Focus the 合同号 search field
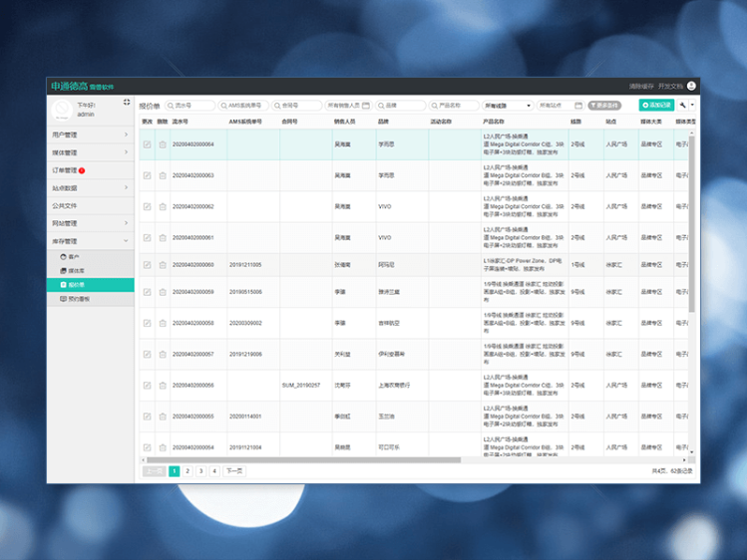The width and height of the screenshot is (747, 560). (x=296, y=106)
